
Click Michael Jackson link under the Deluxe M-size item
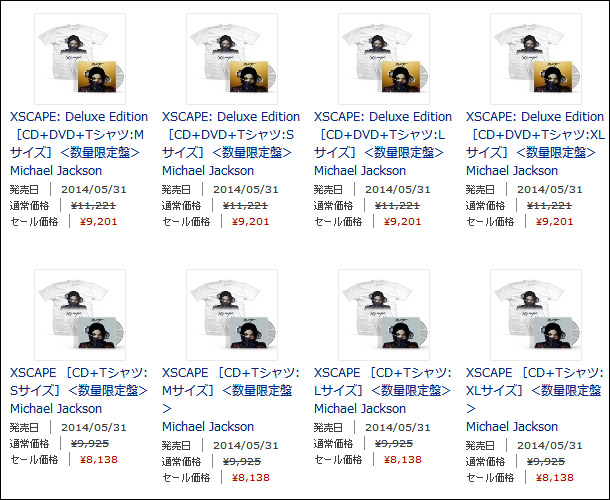pyautogui.click(x=56, y=170)
